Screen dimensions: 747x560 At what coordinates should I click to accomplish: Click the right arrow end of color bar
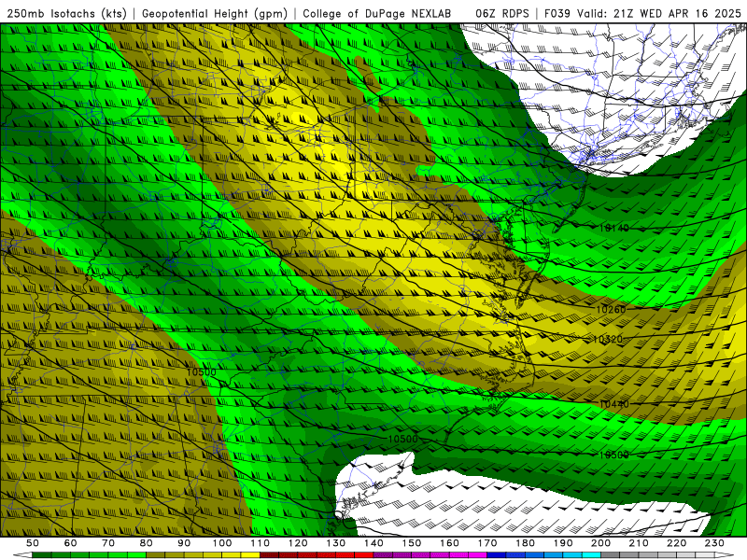(725, 555)
